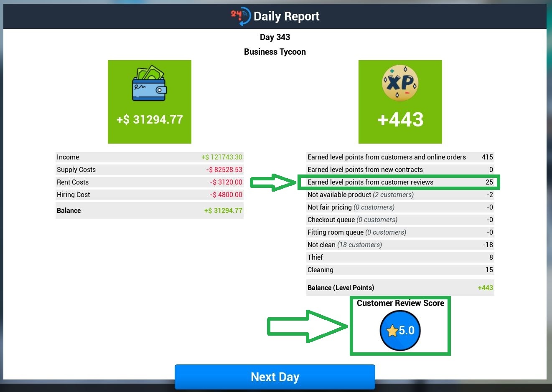Select the Supply Costs row

coord(150,169)
